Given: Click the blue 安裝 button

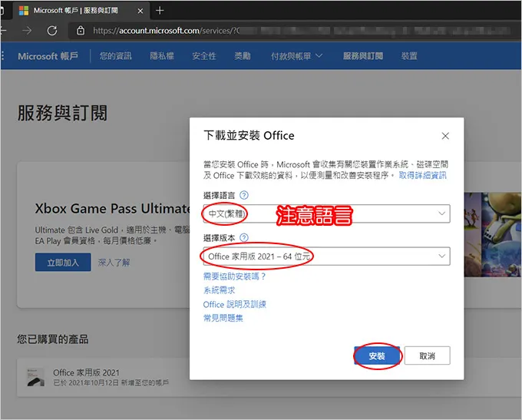Looking at the screenshot, I should click(377, 356).
